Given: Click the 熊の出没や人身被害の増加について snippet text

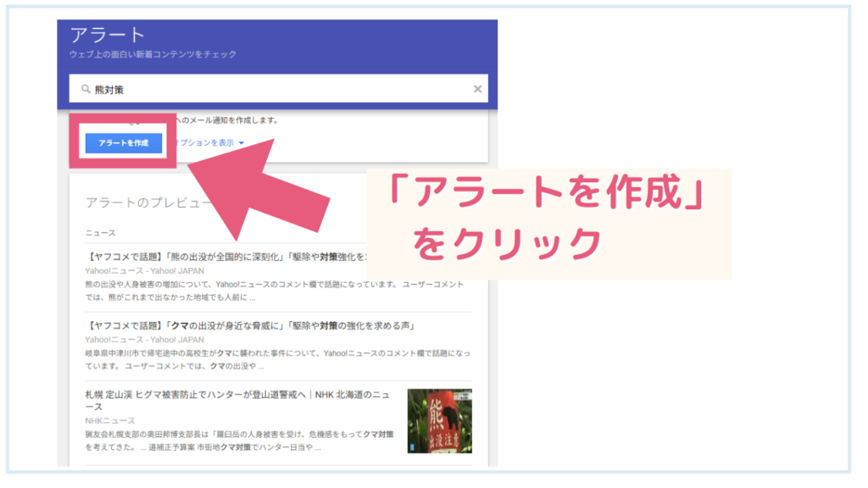Looking at the screenshot, I should [x=275, y=291].
